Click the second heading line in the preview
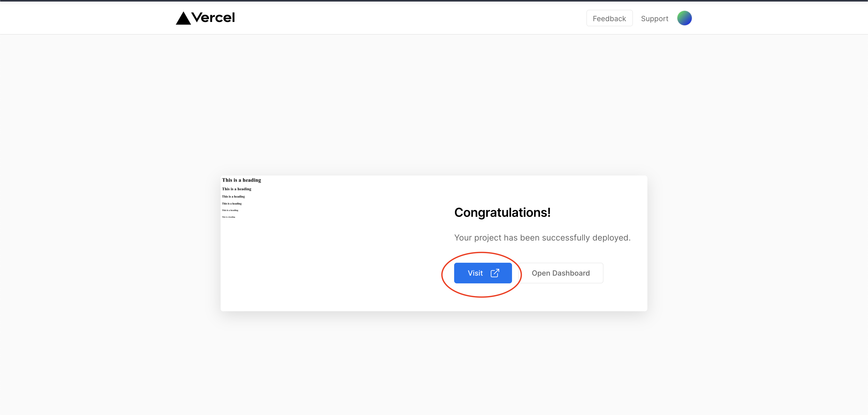 coord(237,189)
